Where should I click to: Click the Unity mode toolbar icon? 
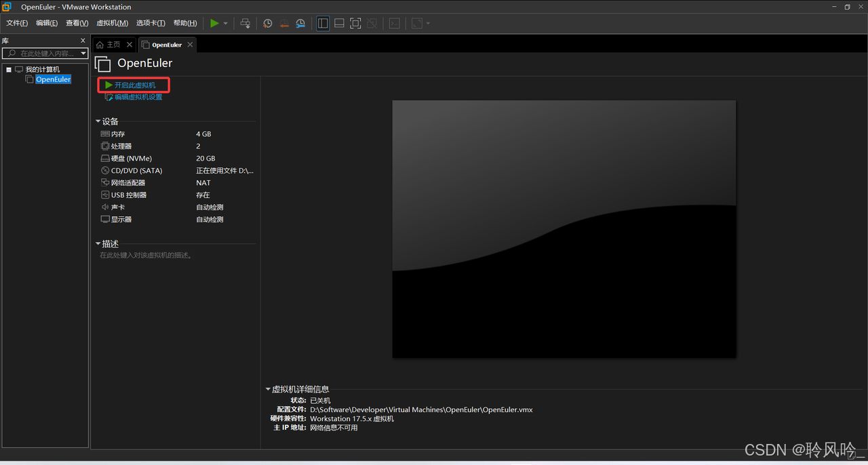point(372,23)
